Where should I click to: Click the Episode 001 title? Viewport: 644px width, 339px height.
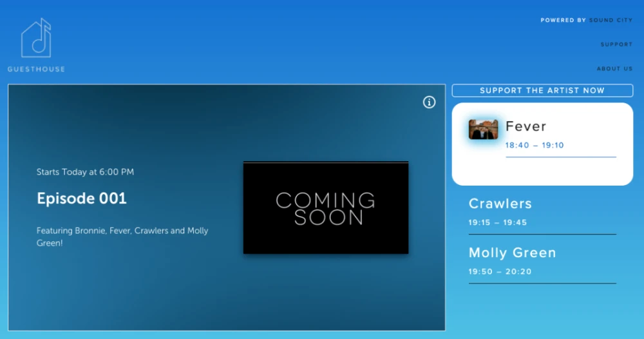(82, 199)
